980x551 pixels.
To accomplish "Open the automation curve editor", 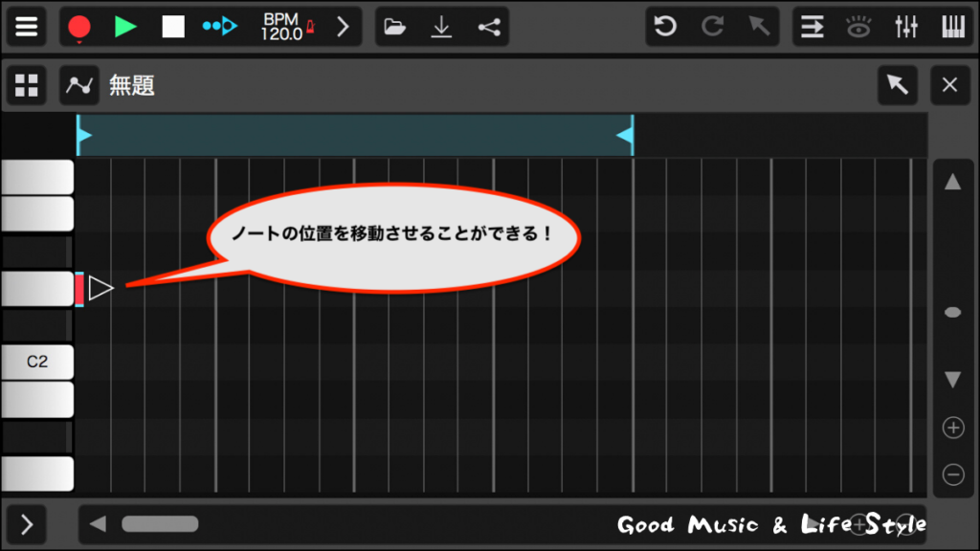I will (x=79, y=85).
